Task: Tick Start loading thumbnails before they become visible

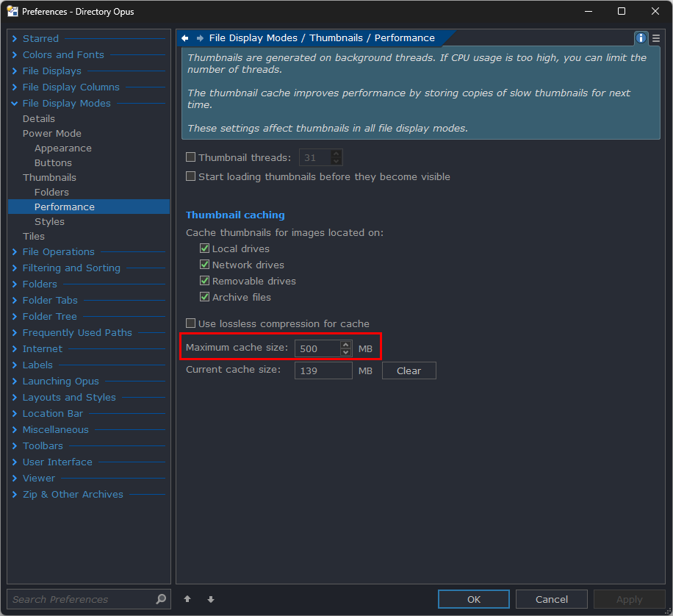Action: coord(190,176)
